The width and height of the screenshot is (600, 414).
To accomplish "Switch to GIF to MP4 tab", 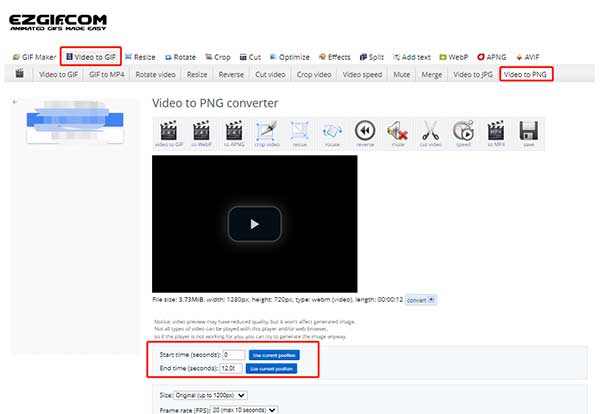I will [x=107, y=74].
